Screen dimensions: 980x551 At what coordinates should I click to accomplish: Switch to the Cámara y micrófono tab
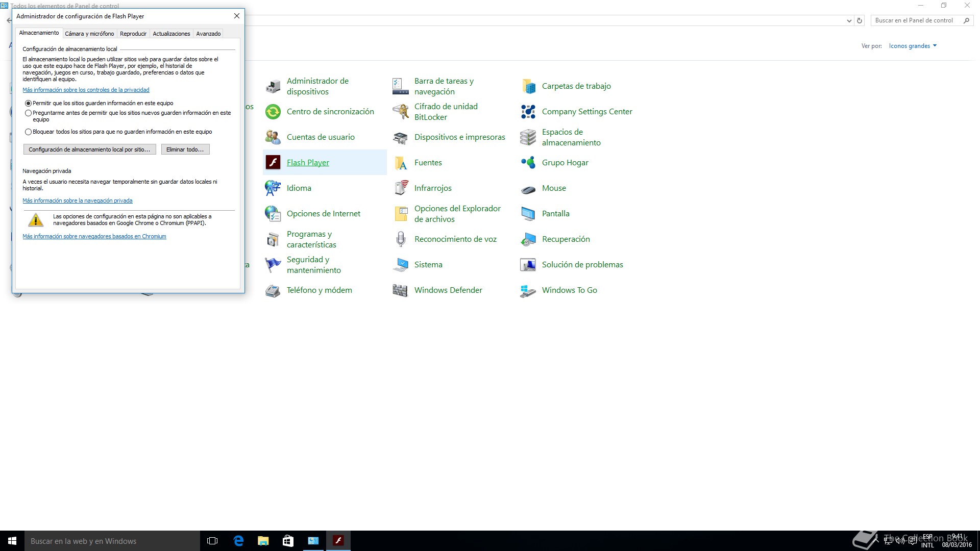pyautogui.click(x=89, y=34)
